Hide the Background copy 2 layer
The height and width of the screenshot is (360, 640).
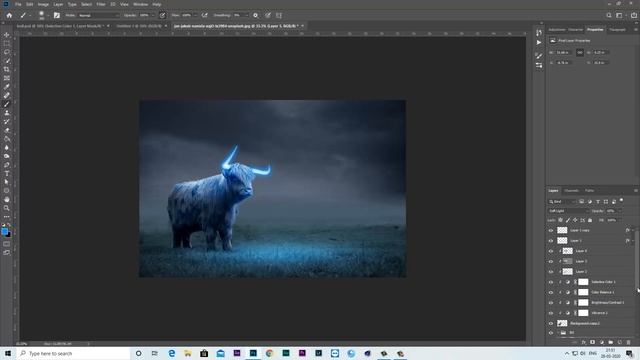(x=551, y=324)
